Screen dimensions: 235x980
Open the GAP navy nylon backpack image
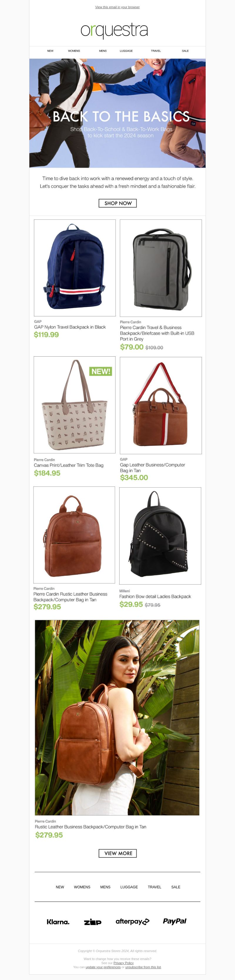(75, 268)
